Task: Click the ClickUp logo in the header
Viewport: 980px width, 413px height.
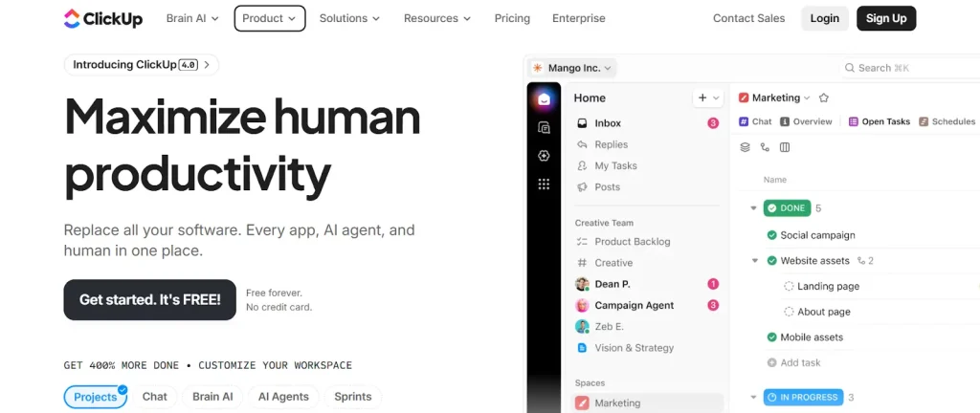Action: [103, 19]
